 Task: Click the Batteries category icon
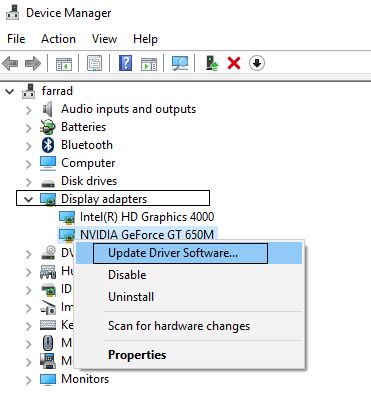48,127
